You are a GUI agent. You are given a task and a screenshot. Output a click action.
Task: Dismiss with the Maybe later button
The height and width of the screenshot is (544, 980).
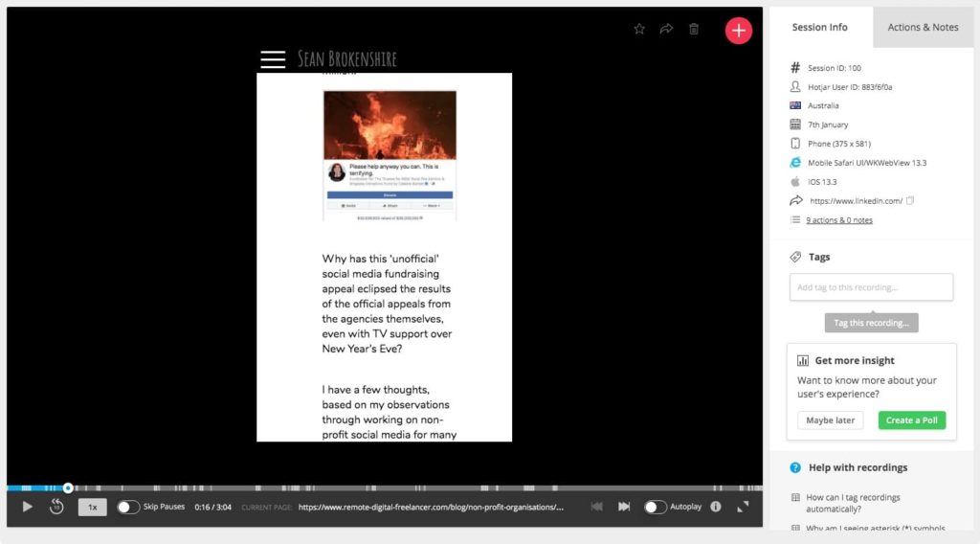tap(830, 420)
